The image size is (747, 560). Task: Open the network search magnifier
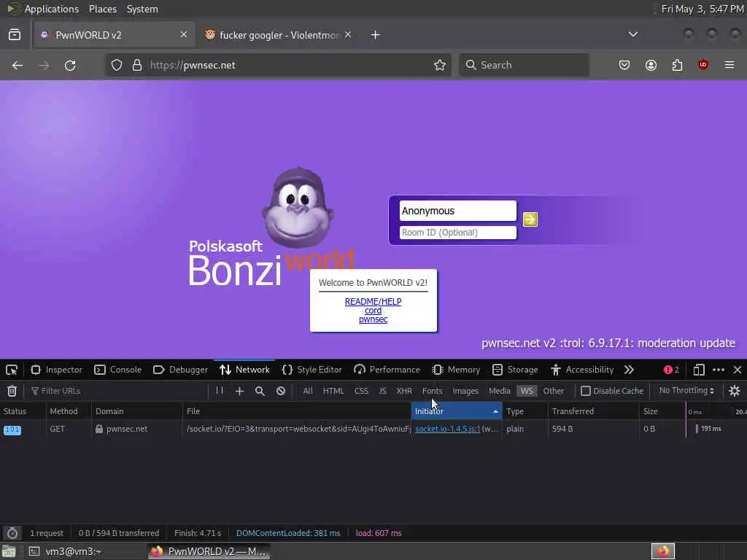click(260, 391)
